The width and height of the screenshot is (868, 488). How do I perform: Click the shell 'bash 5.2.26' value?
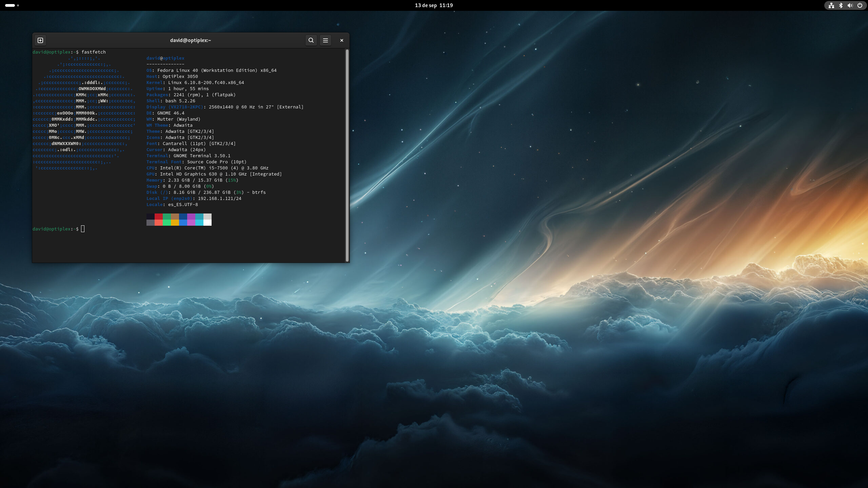tap(180, 101)
